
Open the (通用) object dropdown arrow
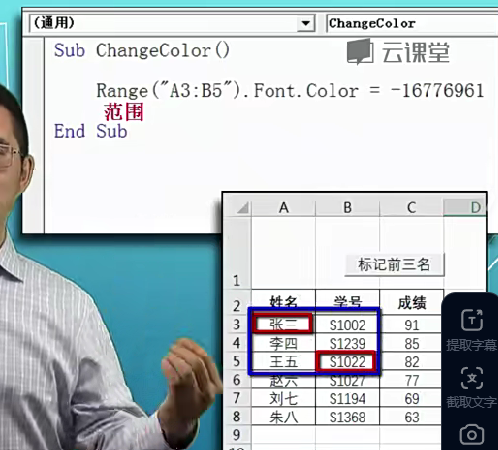(305, 23)
